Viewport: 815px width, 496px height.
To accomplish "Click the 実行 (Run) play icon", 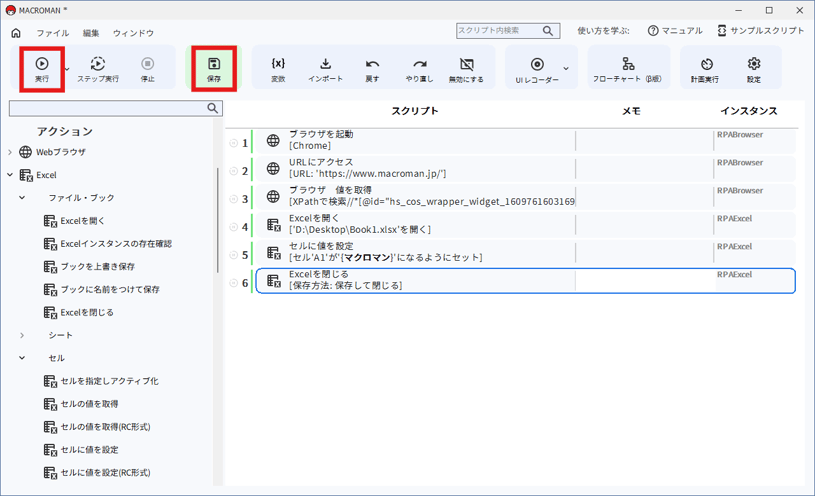I will click(42, 64).
